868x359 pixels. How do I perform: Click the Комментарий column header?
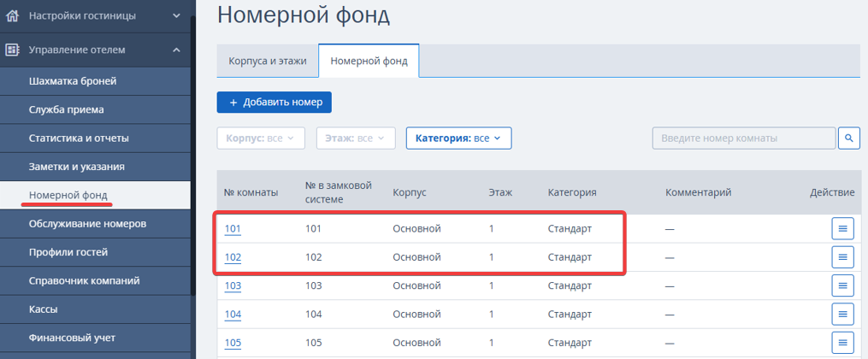click(699, 192)
